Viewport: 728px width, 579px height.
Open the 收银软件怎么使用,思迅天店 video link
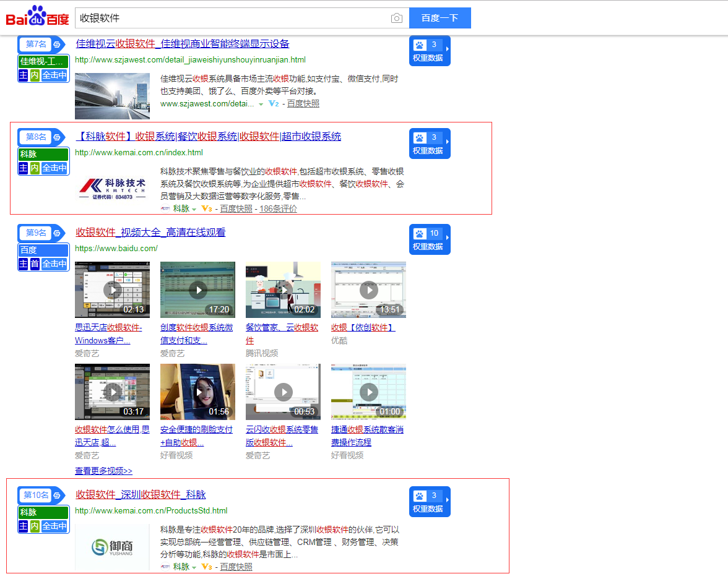pyautogui.click(x=113, y=436)
